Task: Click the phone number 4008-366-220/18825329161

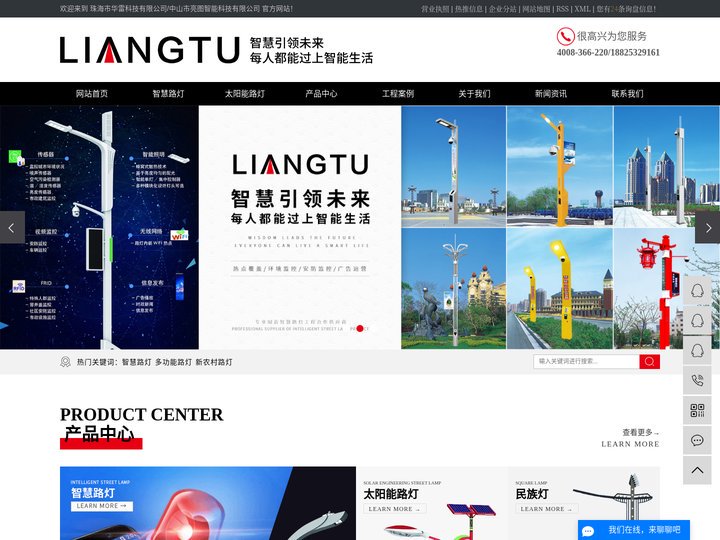Action: pyautogui.click(x=608, y=52)
